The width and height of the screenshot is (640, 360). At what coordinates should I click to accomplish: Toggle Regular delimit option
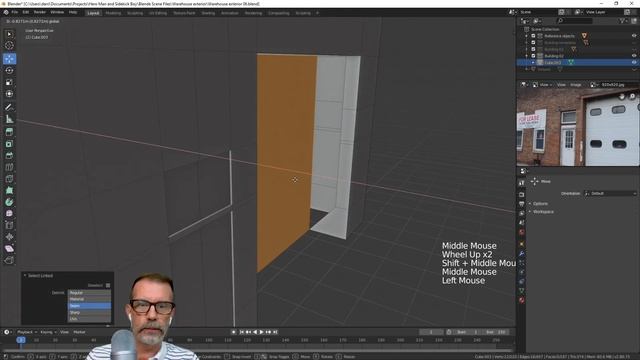point(89,293)
